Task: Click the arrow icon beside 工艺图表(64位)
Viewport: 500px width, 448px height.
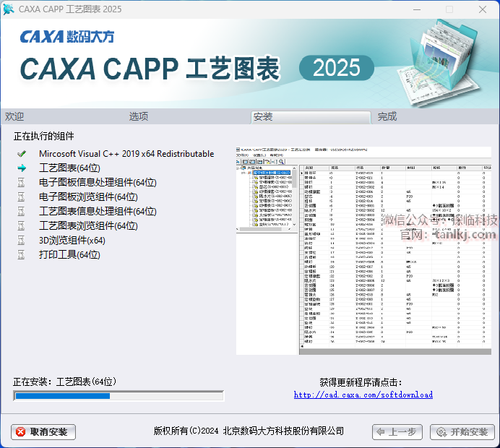Action: (x=22, y=168)
